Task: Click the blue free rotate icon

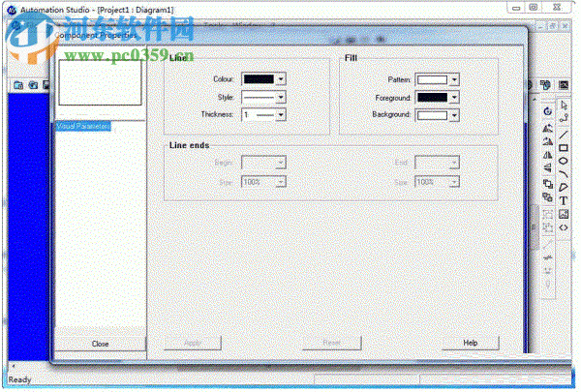Action: [x=548, y=111]
